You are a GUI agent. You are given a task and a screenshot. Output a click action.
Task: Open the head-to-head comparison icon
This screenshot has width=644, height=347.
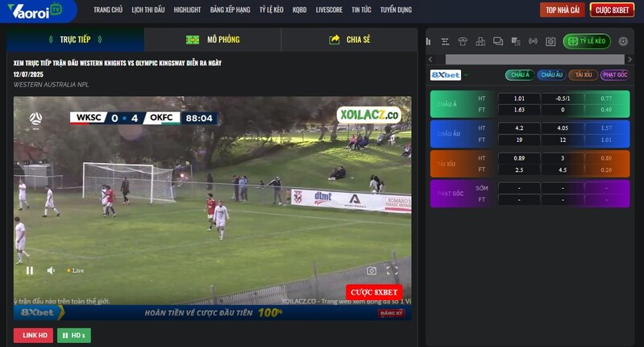coord(516,41)
